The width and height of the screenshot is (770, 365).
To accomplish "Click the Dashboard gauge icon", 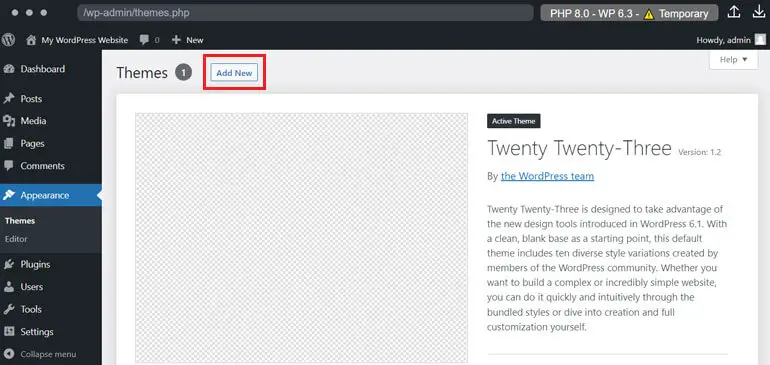I will [9, 69].
